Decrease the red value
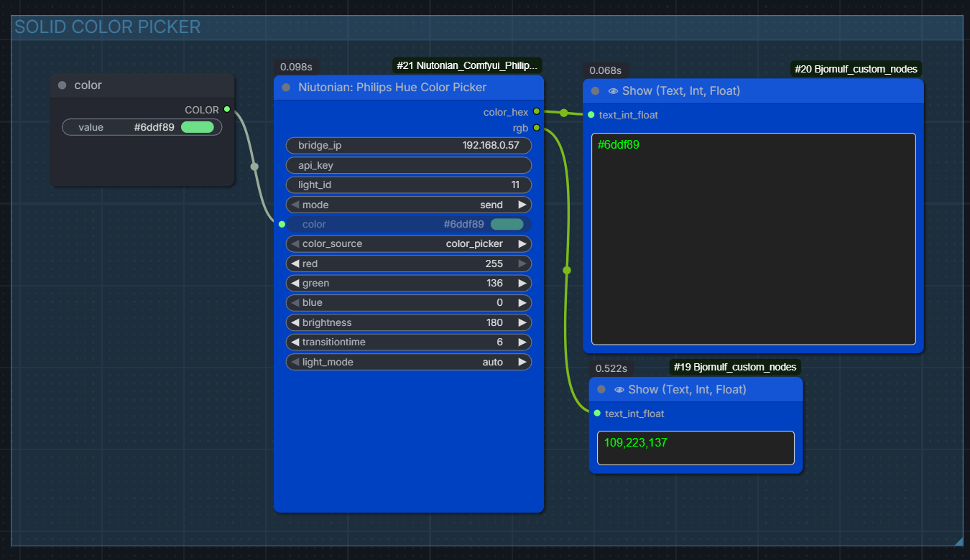The image size is (970, 560). tap(295, 263)
